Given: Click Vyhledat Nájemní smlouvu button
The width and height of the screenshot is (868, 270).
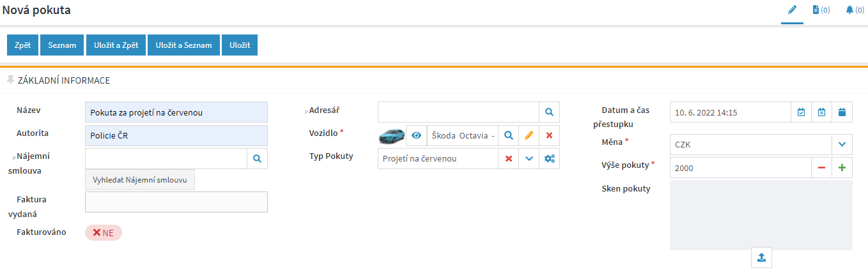Looking at the screenshot, I should (x=140, y=180).
